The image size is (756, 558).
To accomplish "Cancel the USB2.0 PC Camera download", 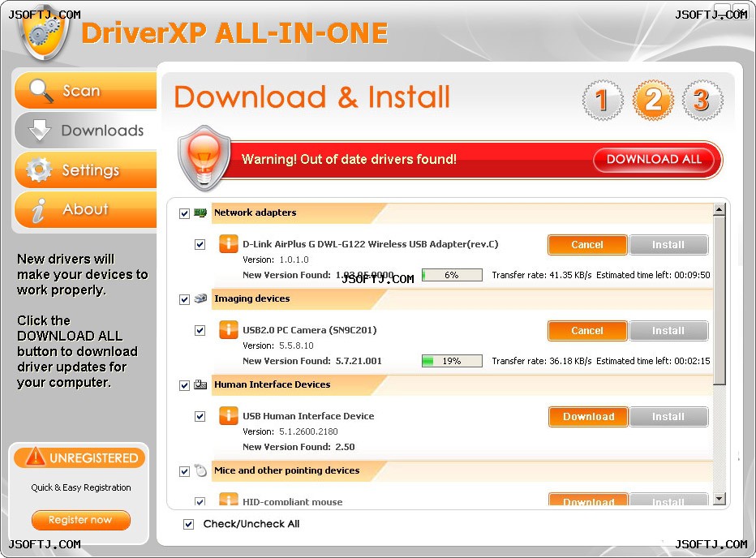I will tap(587, 330).
